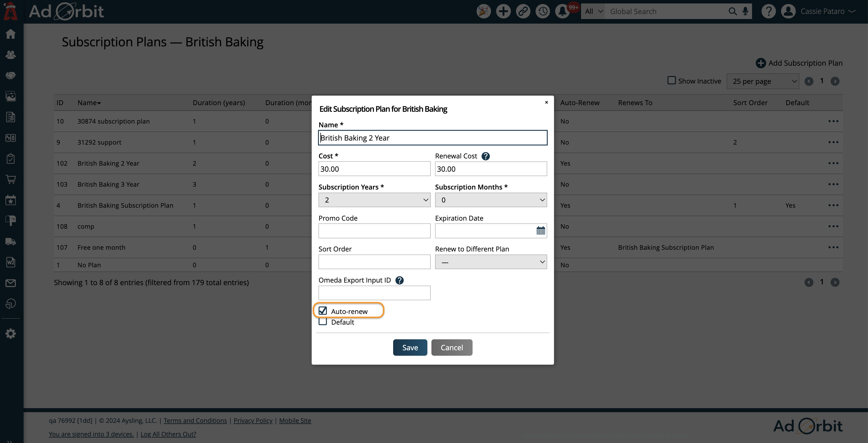Open actions menu for Free one month row

click(833, 247)
